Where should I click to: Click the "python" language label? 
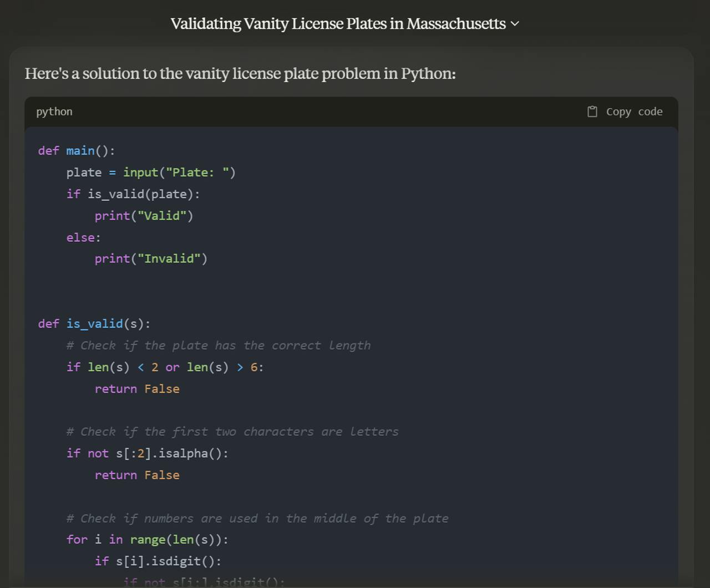[54, 111]
